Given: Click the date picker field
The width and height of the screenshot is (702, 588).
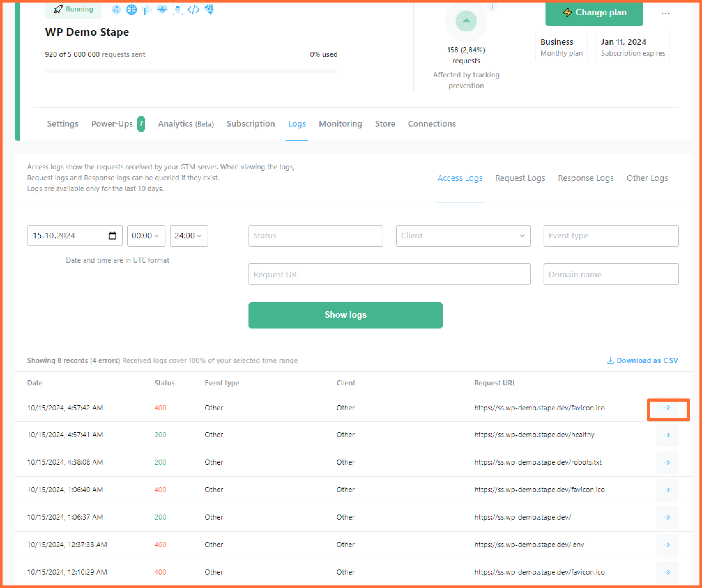Looking at the screenshot, I should pyautogui.click(x=74, y=235).
